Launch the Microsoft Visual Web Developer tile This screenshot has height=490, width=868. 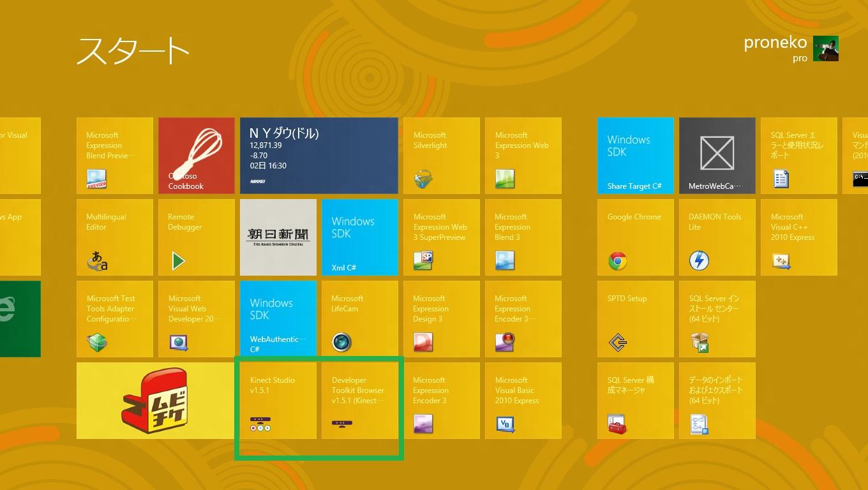point(197,319)
